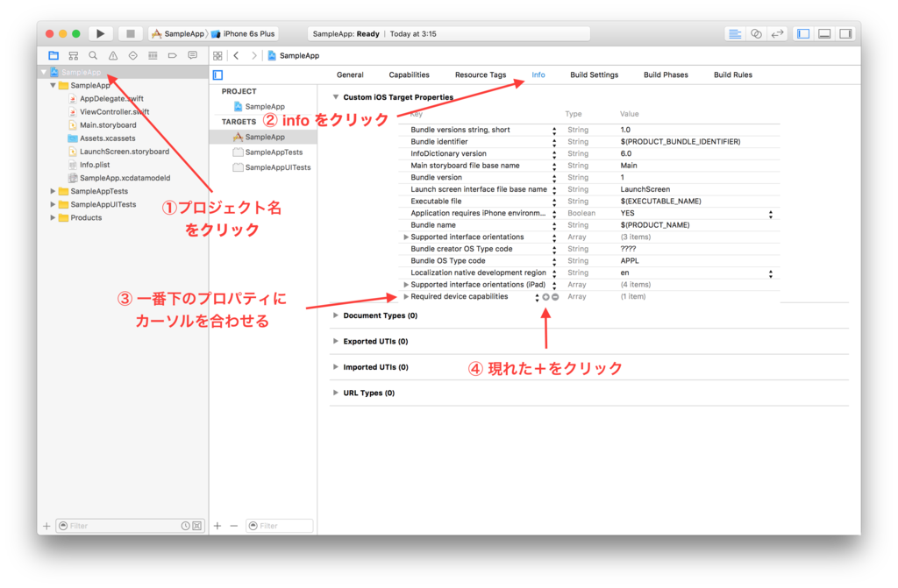This screenshot has width=898, height=588.
Task: Switch to the Capabilities tab
Action: [409, 75]
